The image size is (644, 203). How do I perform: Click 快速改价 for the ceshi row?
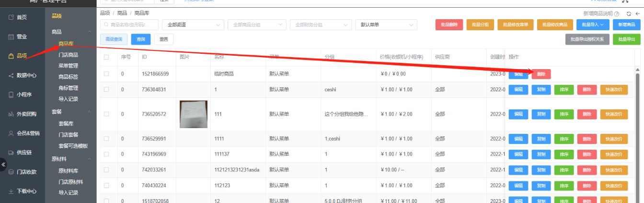point(614,89)
